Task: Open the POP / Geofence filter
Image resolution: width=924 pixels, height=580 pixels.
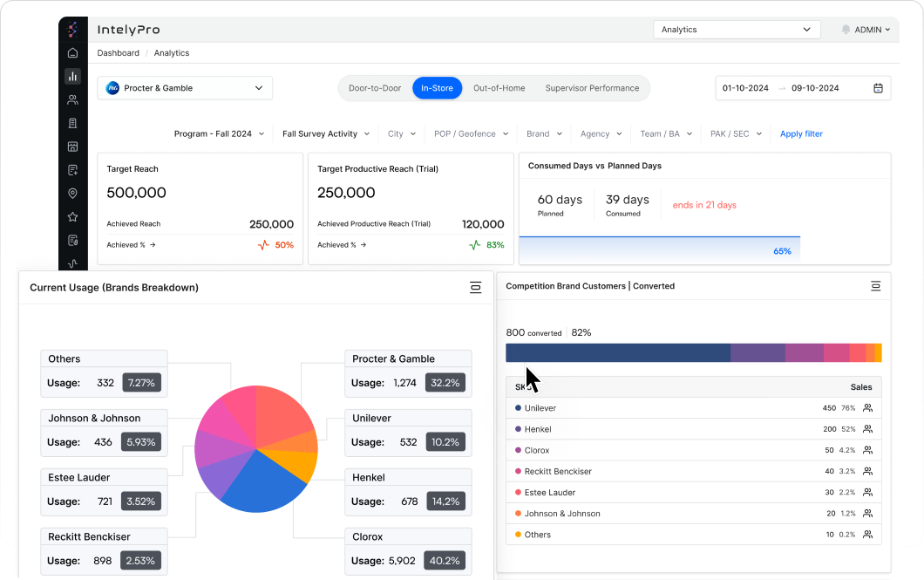Action: (x=471, y=133)
